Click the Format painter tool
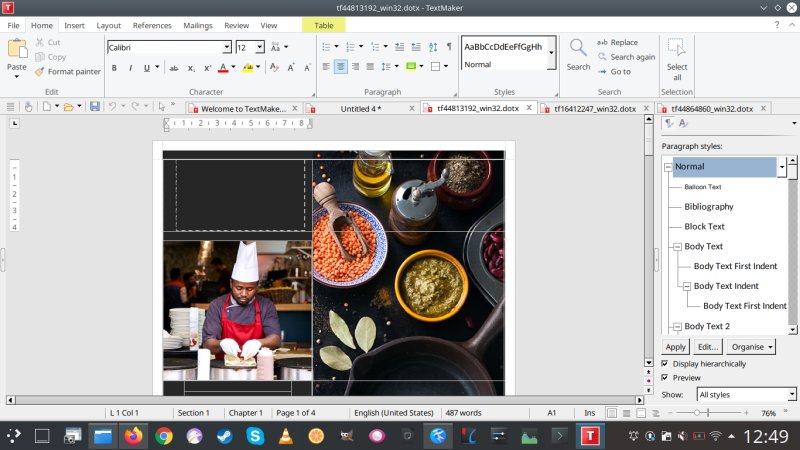 tap(68, 72)
